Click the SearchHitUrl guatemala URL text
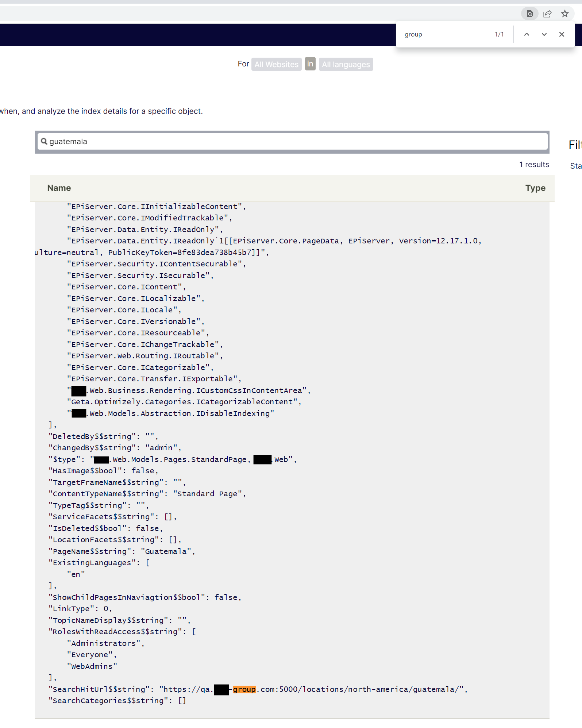Screen dimensions: 582x728 point(361,689)
